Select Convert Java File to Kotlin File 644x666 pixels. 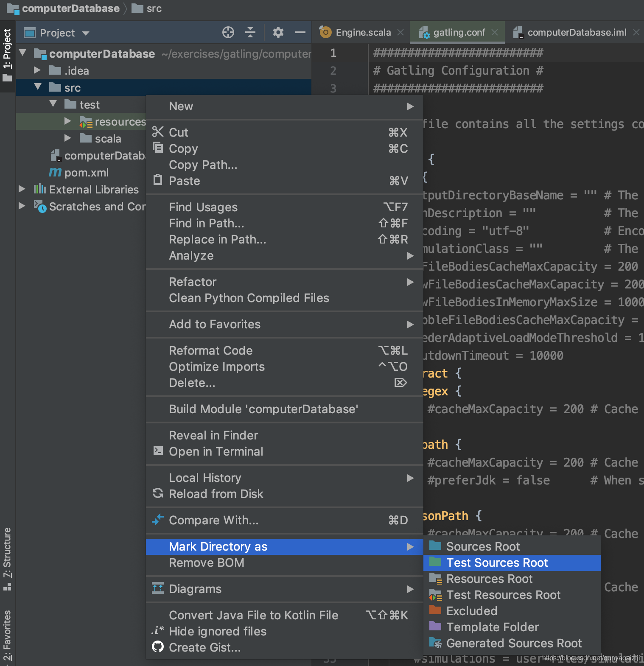285,615
